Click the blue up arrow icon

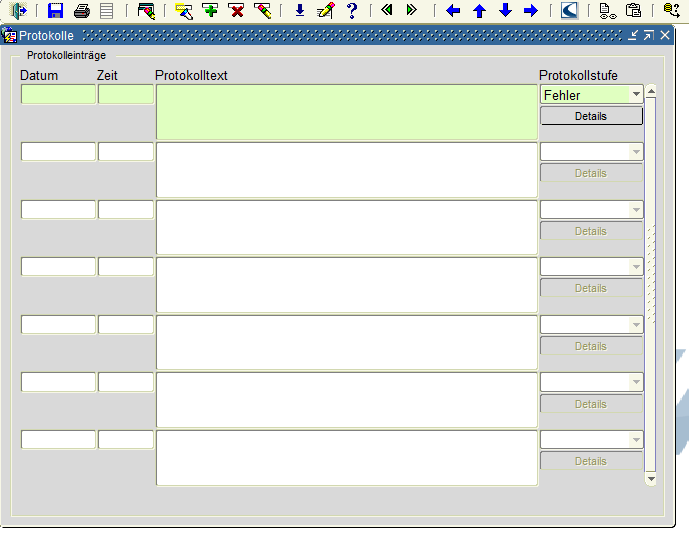pos(479,11)
